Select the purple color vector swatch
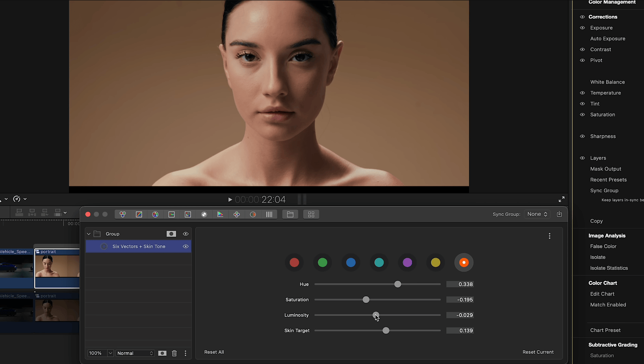Viewport: 644px width, 364px height. point(407,262)
